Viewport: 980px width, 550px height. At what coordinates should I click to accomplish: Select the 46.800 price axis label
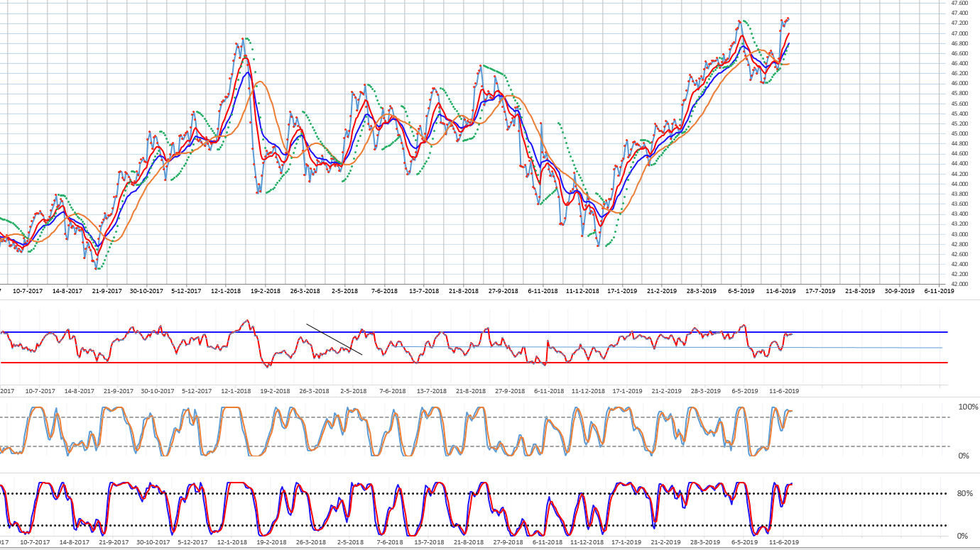[x=959, y=43]
